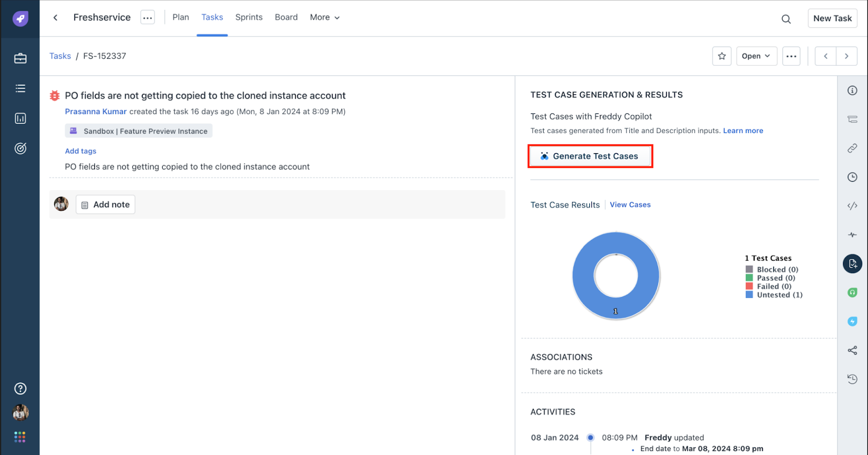Open the activity pulse icon in right rail

point(852,235)
